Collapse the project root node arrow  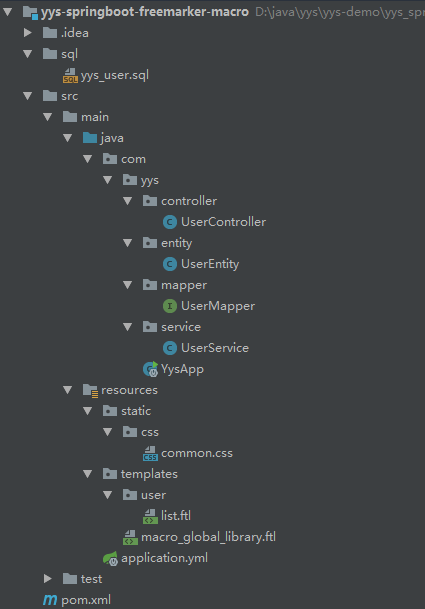click(7, 12)
